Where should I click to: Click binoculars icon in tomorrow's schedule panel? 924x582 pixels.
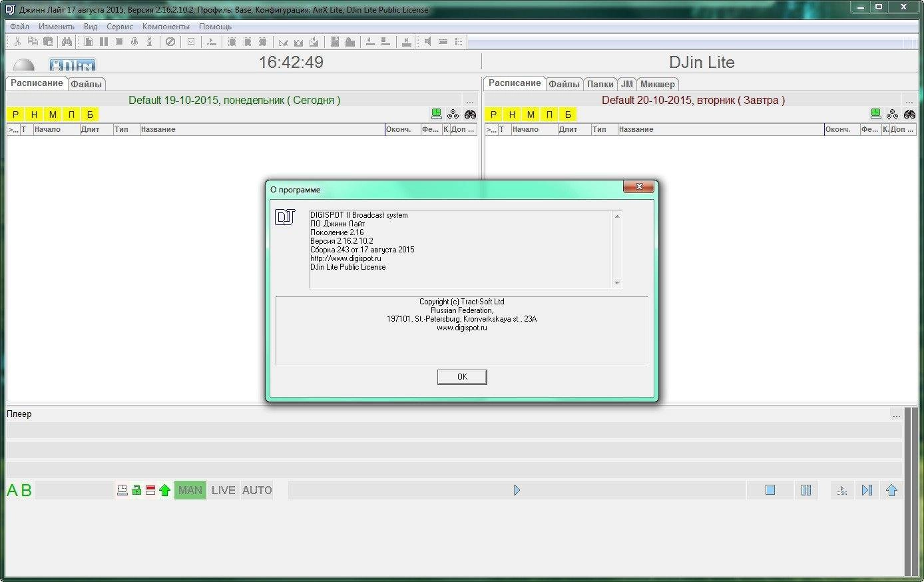coord(909,114)
